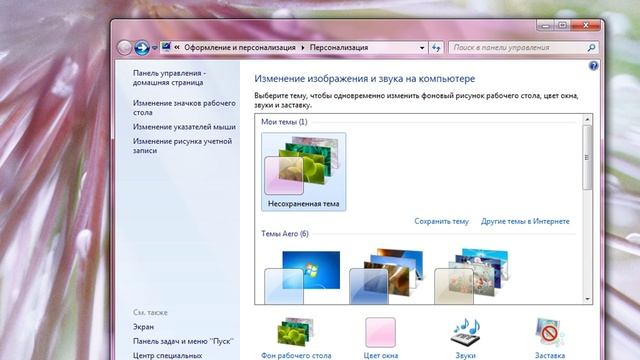Open «Фон рабочего стола» desktop background icon
This screenshot has width=640, height=360.
pyautogui.click(x=296, y=333)
